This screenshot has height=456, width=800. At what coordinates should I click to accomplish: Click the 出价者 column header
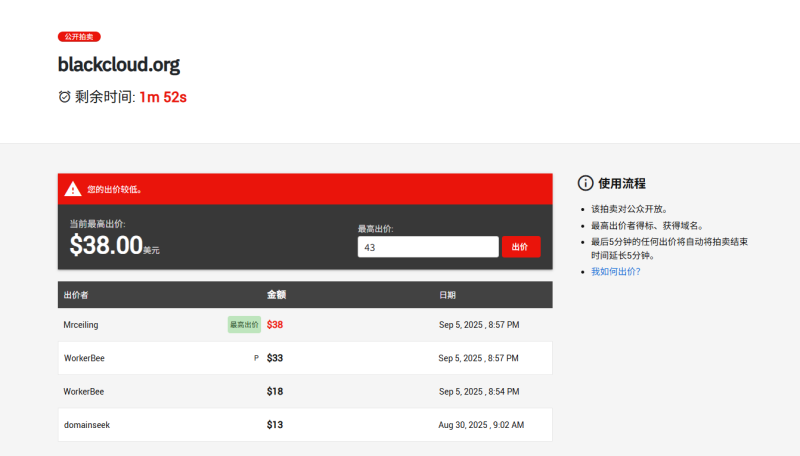click(x=76, y=295)
